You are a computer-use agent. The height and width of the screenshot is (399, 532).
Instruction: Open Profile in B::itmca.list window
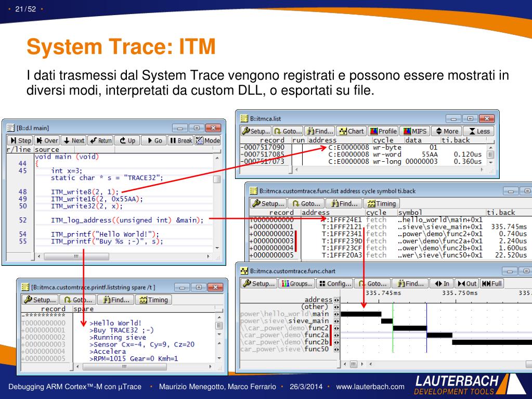[383, 131]
